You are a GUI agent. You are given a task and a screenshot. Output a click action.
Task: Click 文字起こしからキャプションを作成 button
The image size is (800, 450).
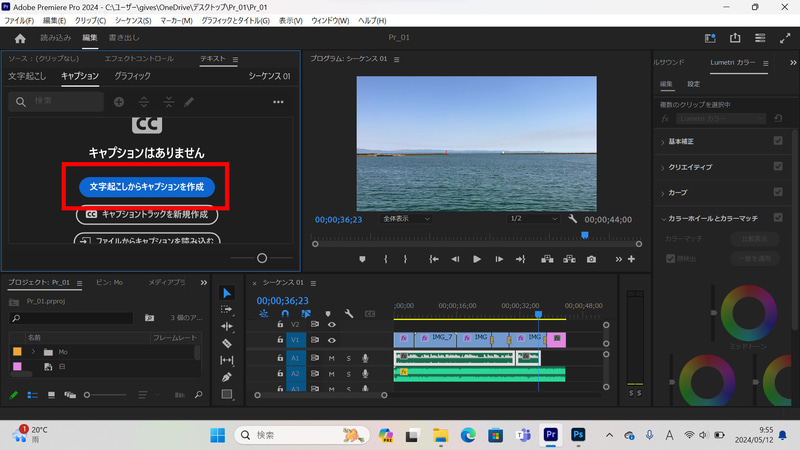coord(146,187)
